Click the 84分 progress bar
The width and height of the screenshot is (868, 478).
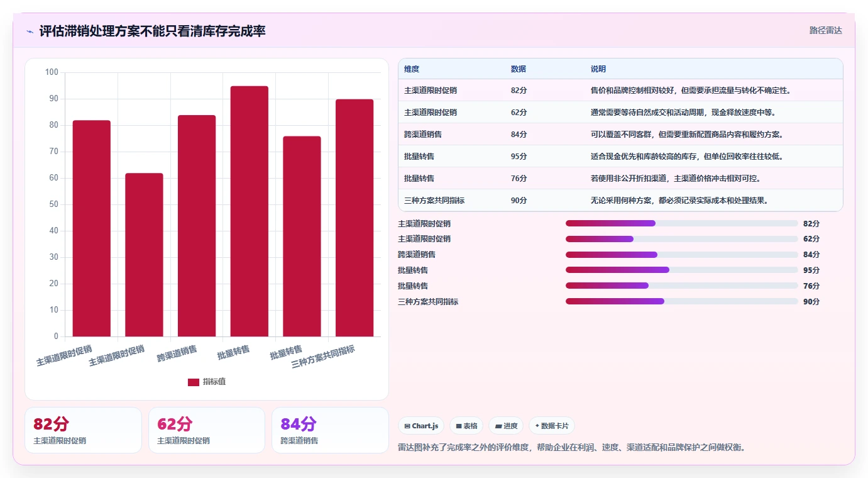coord(682,255)
